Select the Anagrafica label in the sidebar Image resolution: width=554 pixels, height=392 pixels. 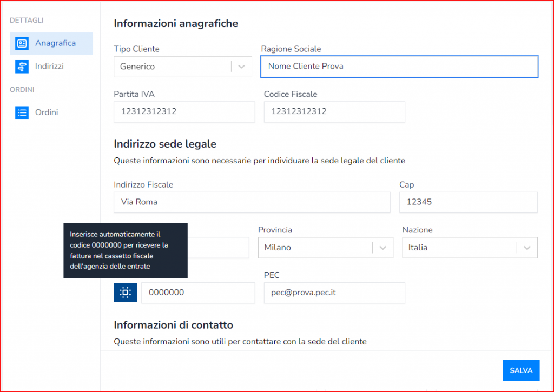click(55, 43)
